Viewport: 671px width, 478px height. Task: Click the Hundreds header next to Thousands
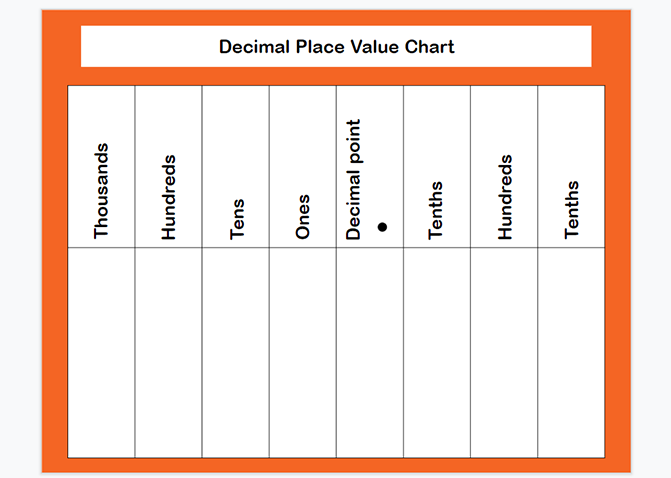168,196
